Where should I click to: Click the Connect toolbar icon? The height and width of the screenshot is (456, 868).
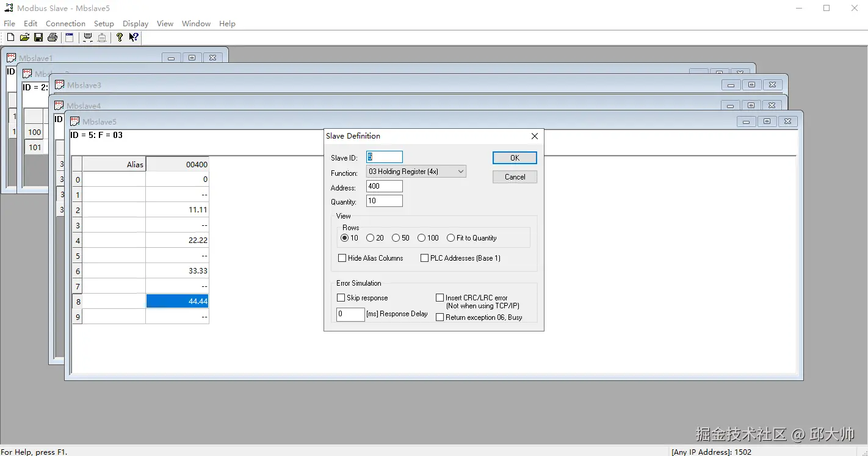point(88,37)
